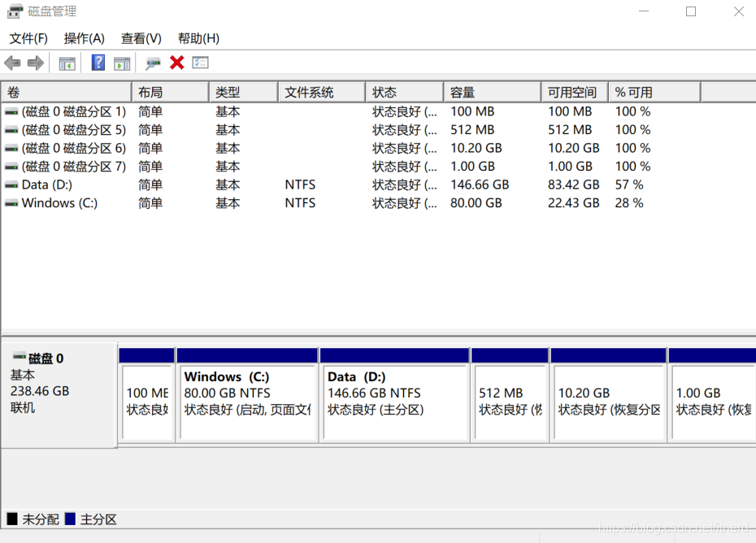Open the 查看(V) menu
The width and height of the screenshot is (756, 543).
pos(141,38)
